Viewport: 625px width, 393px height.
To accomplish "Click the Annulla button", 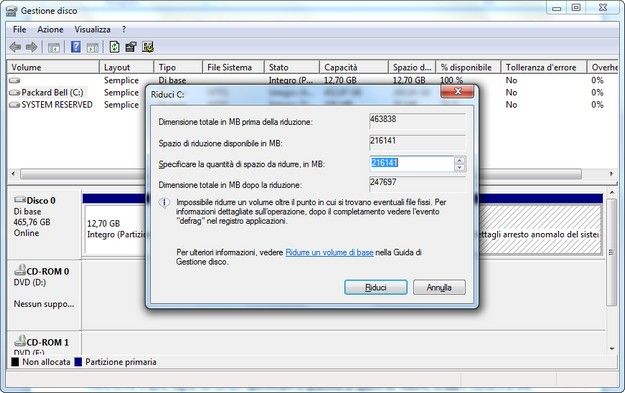I will coord(439,287).
